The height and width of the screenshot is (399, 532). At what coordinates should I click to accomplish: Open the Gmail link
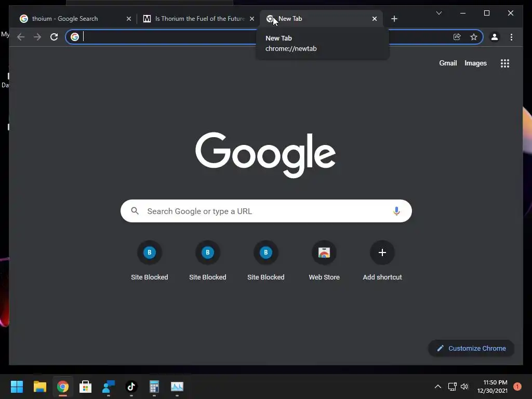click(448, 63)
